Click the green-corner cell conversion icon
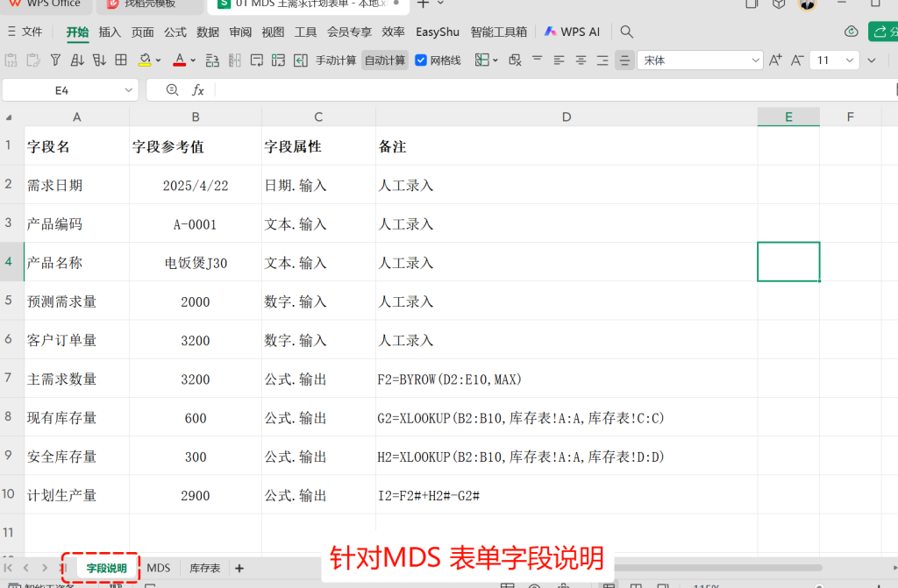Screen dimensions: 898x588 278,60
